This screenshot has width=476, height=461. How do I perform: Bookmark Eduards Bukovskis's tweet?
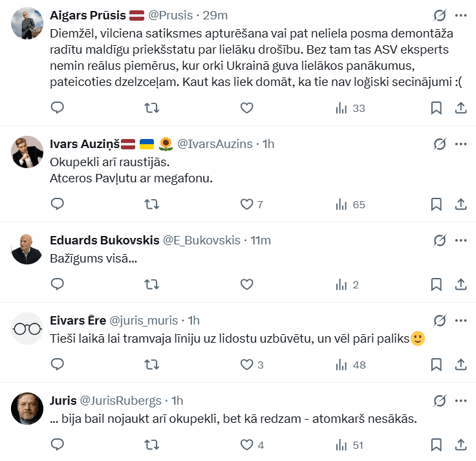point(437,284)
